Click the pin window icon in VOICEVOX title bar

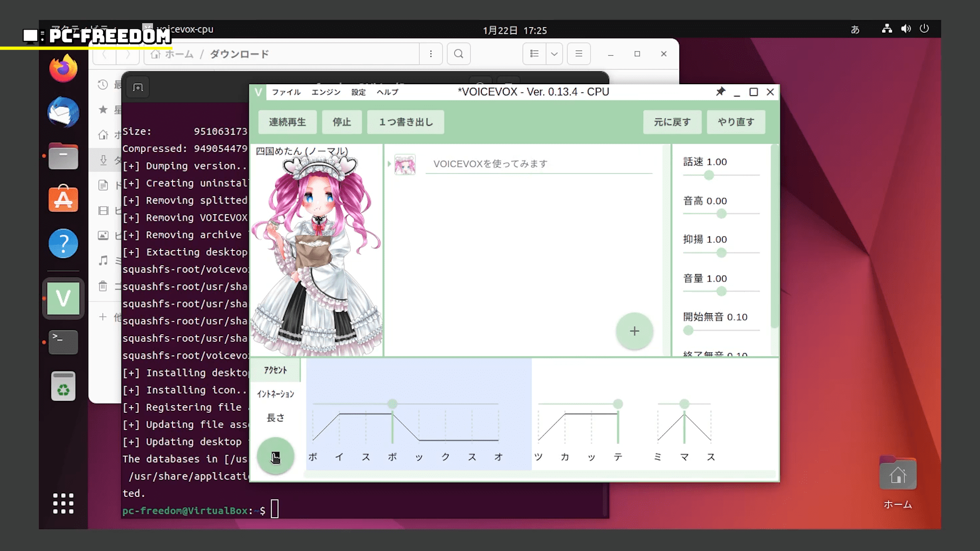tap(720, 92)
